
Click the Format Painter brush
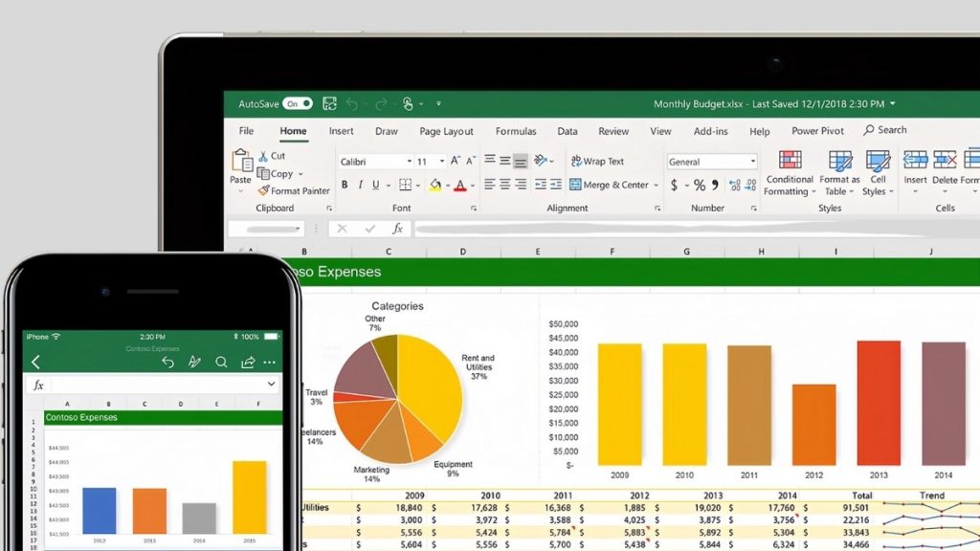click(264, 190)
